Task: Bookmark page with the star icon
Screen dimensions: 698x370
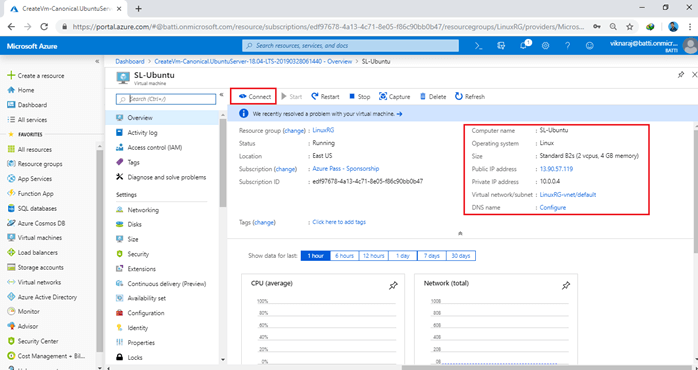Action: [629, 27]
